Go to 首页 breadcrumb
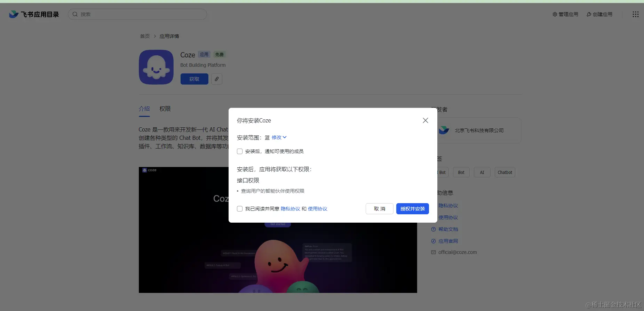The image size is (644, 311). click(145, 36)
